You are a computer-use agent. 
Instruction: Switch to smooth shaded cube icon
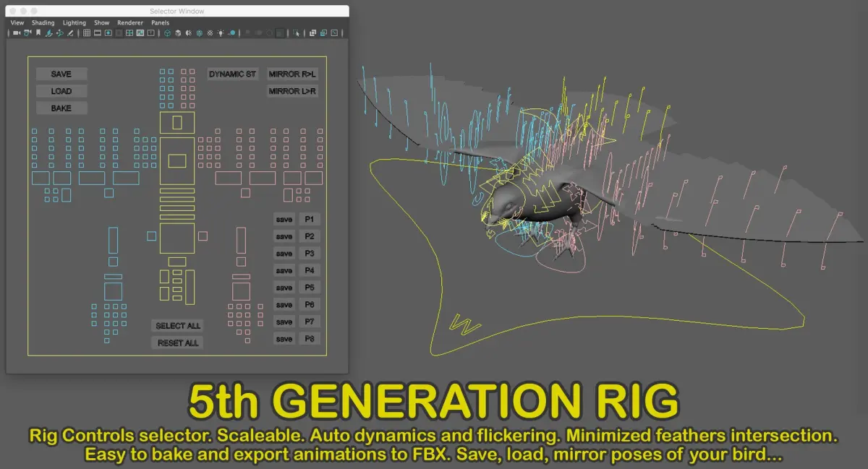coord(178,33)
